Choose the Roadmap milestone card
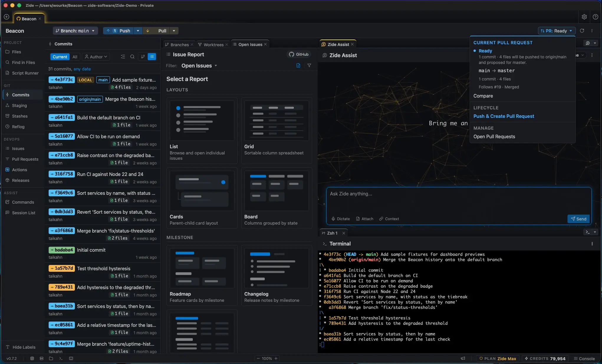This screenshot has height=364, width=602. click(202, 275)
